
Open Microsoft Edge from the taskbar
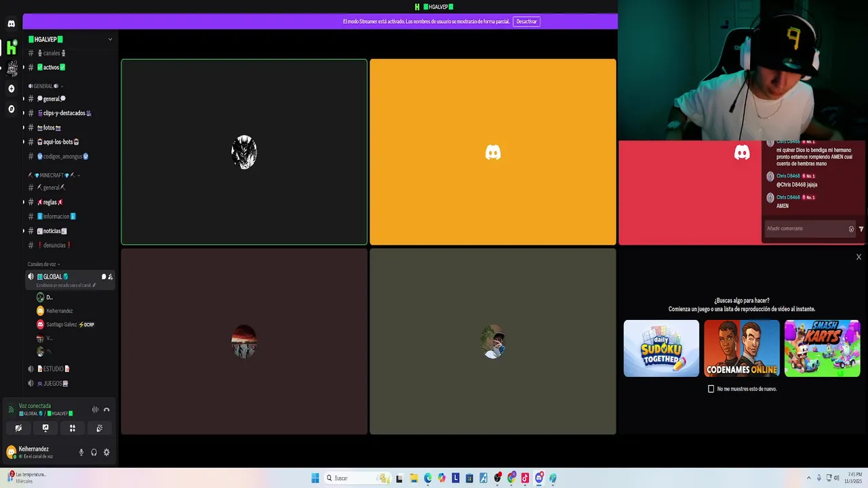pos(428,478)
